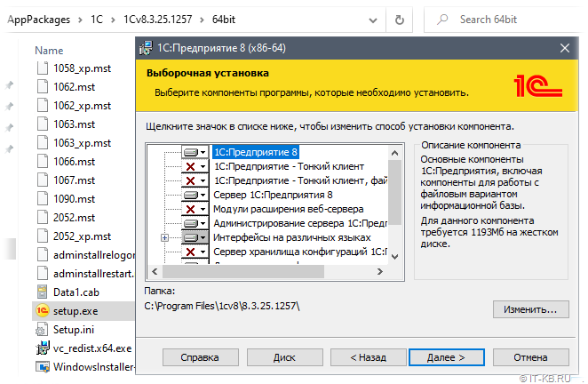This screenshot has height=384, width=588.
Task: Refresh the Explorer folder view
Action: coord(400,20)
